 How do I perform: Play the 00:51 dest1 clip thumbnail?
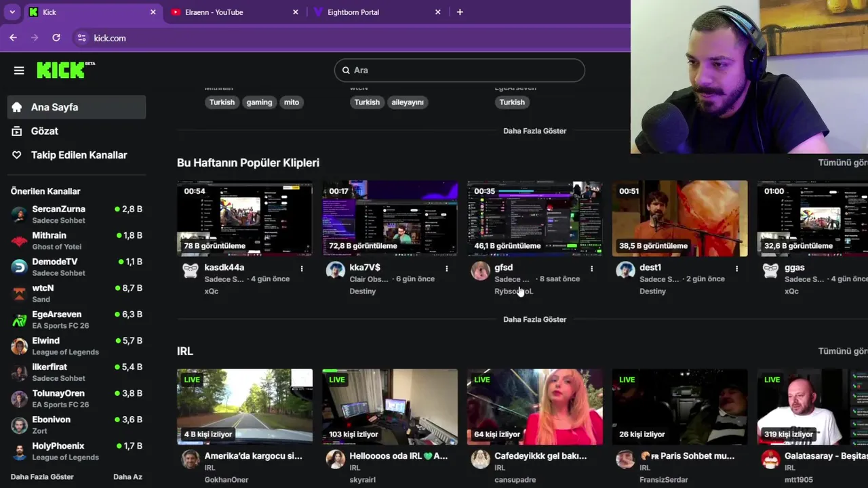tap(680, 218)
